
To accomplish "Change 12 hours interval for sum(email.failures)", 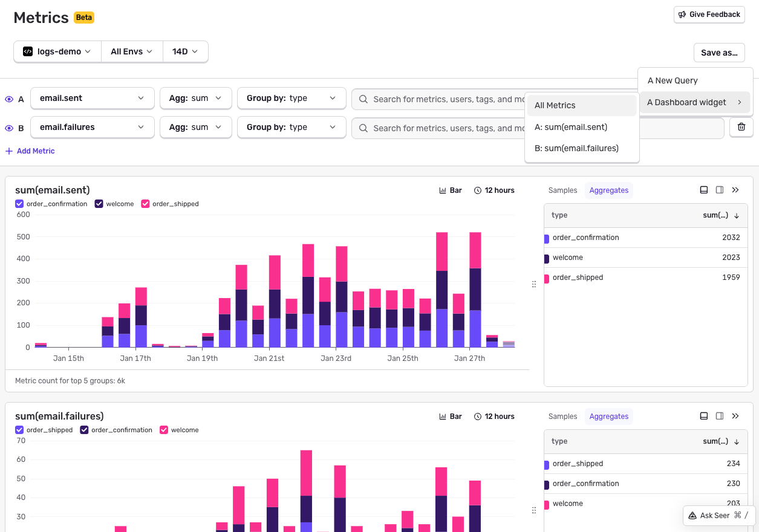I will 494,417.
